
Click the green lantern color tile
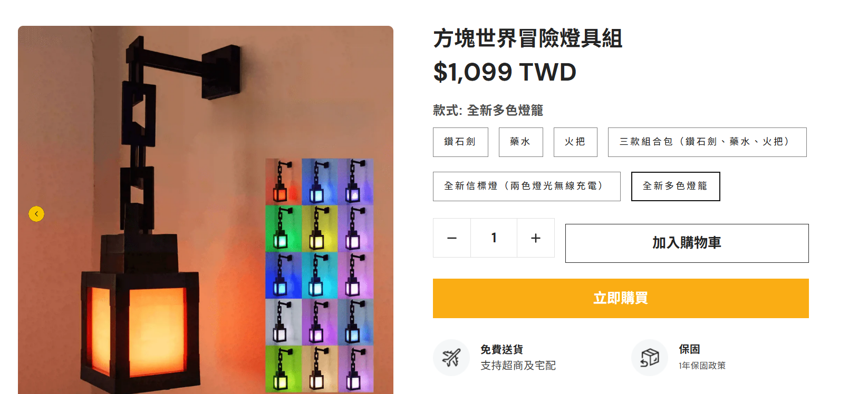click(284, 229)
